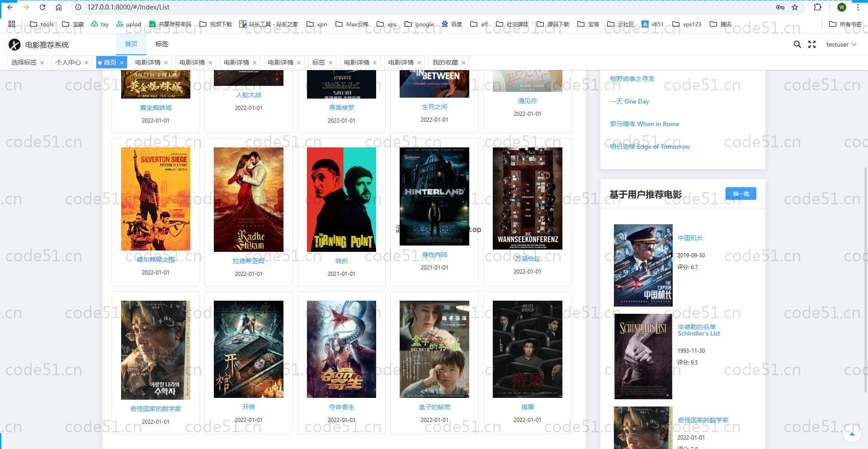Open the 生死之间 title link
The image size is (868, 449).
[x=434, y=107]
